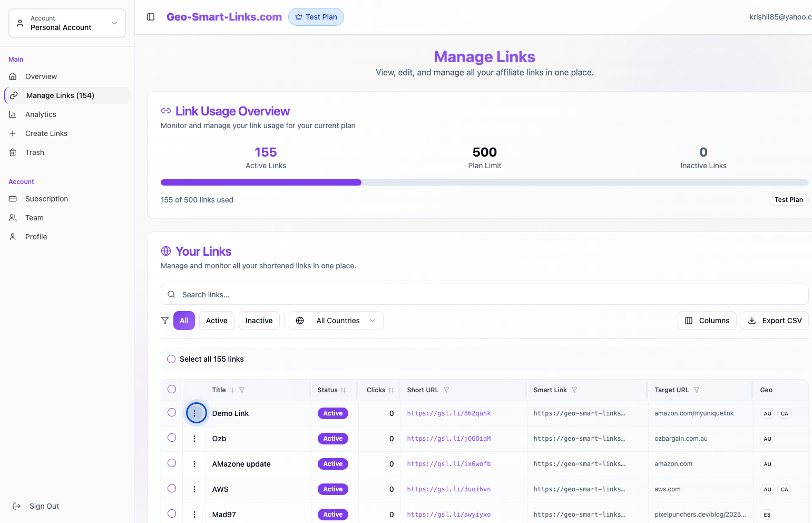Click the Geo column header
Viewport: 812px width, 523px height.
[x=766, y=390]
